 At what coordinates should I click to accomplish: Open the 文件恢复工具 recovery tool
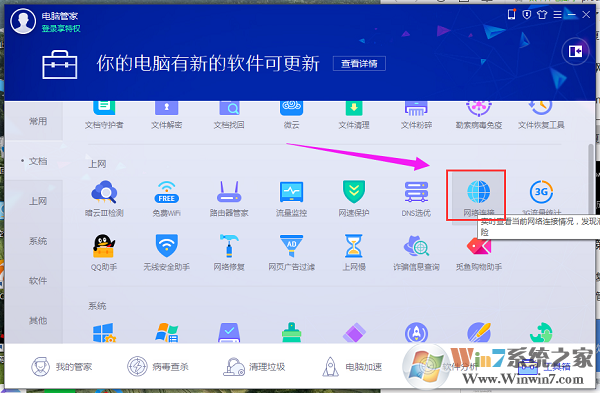click(541, 116)
